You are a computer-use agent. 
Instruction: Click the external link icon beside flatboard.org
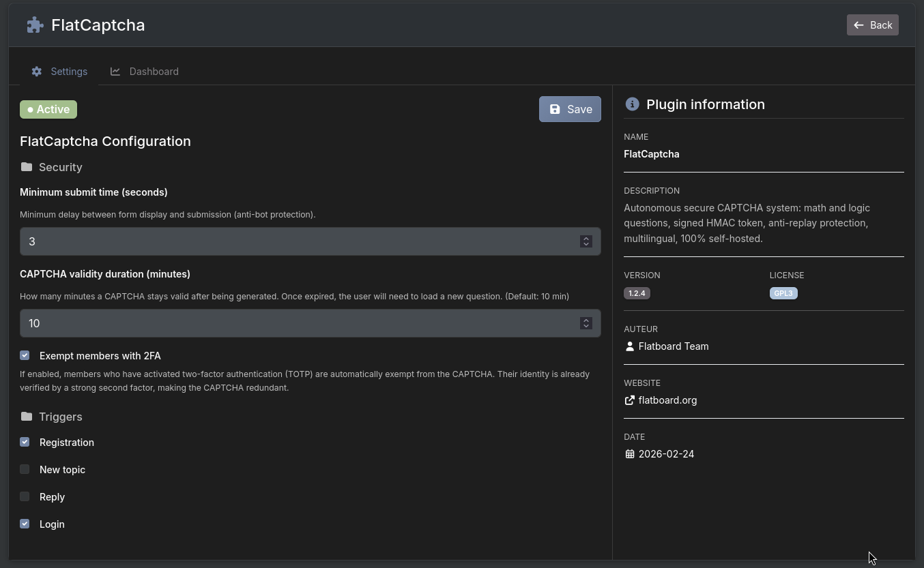tap(630, 400)
